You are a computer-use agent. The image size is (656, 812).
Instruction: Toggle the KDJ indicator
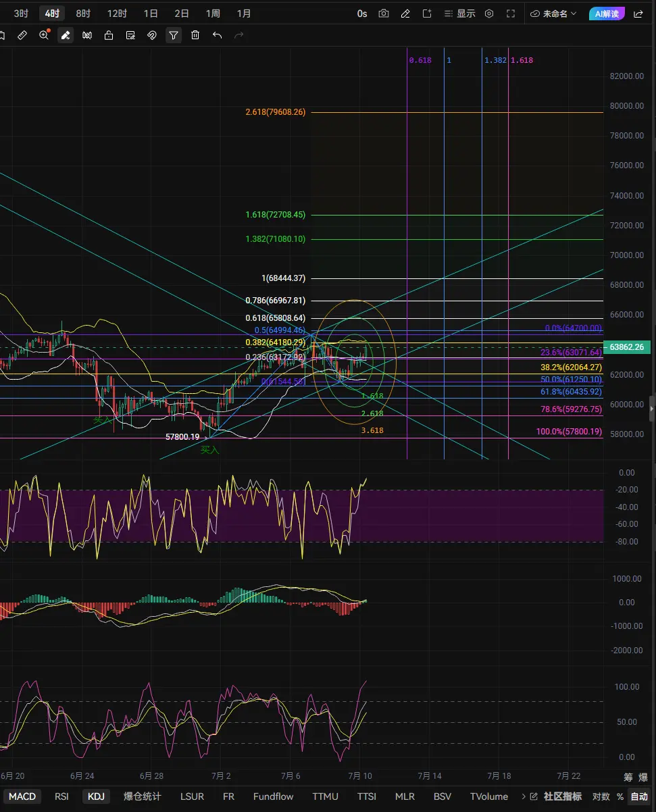(96, 796)
